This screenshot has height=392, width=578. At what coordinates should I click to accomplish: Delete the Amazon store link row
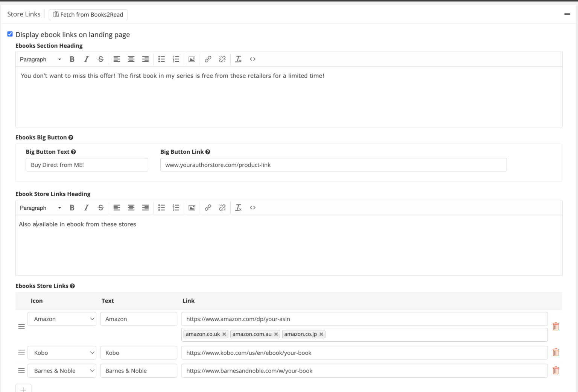pos(555,326)
